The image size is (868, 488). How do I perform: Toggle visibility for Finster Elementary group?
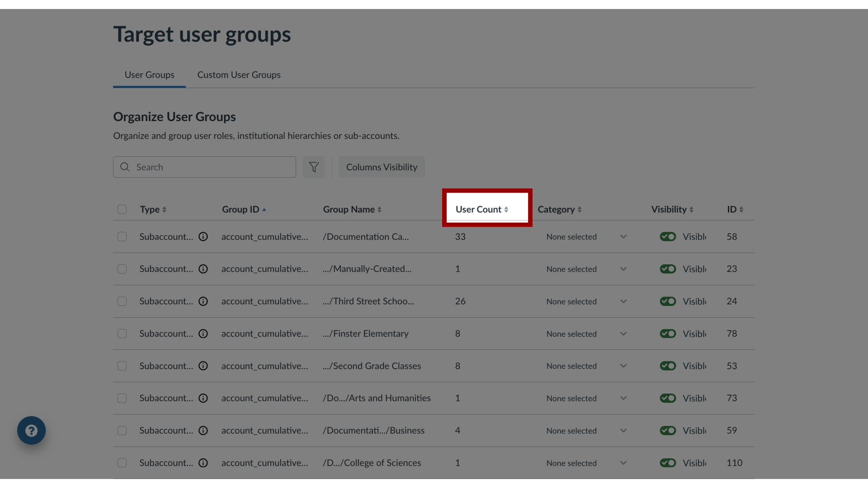click(x=666, y=333)
